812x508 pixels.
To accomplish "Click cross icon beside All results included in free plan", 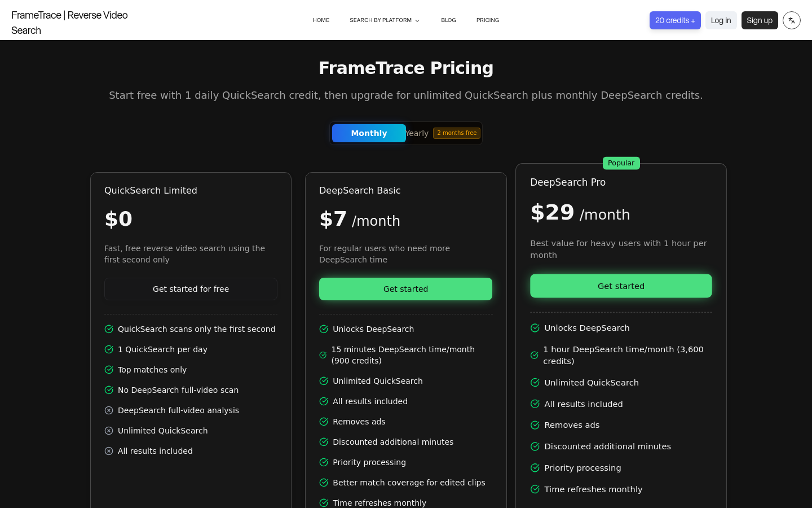I will [109, 451].
